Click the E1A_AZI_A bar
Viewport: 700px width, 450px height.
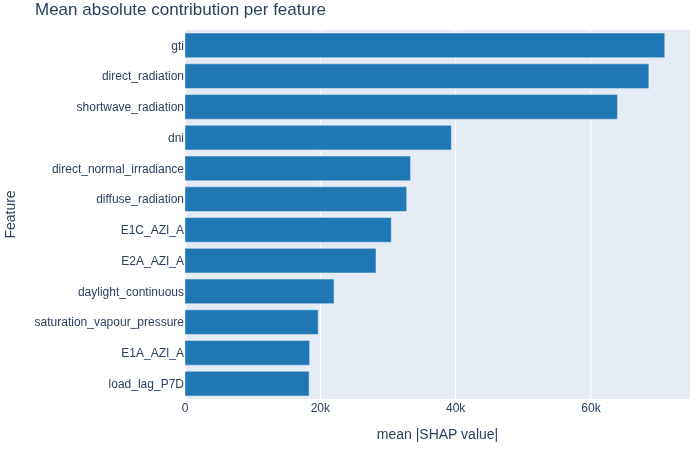coord(247,353)
